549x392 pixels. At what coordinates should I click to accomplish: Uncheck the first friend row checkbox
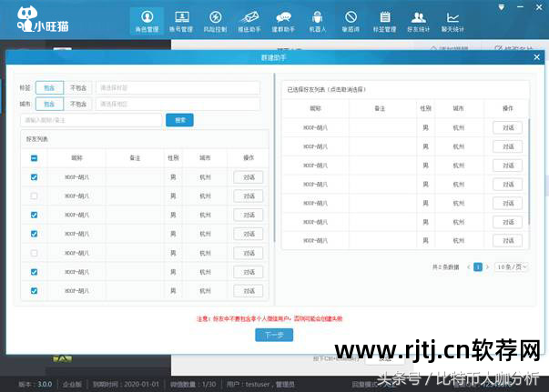pos(34,177)
